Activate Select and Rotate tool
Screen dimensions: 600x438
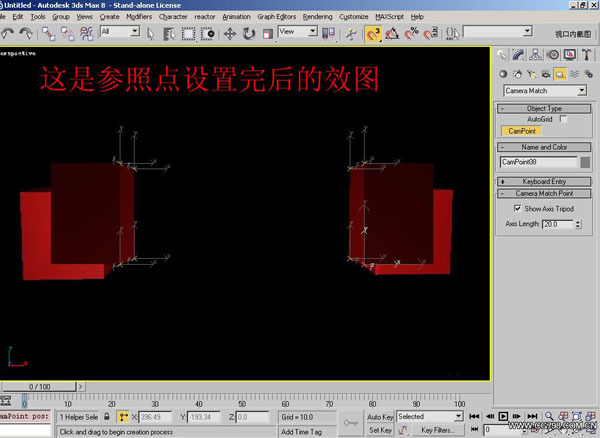coord(249,34)
